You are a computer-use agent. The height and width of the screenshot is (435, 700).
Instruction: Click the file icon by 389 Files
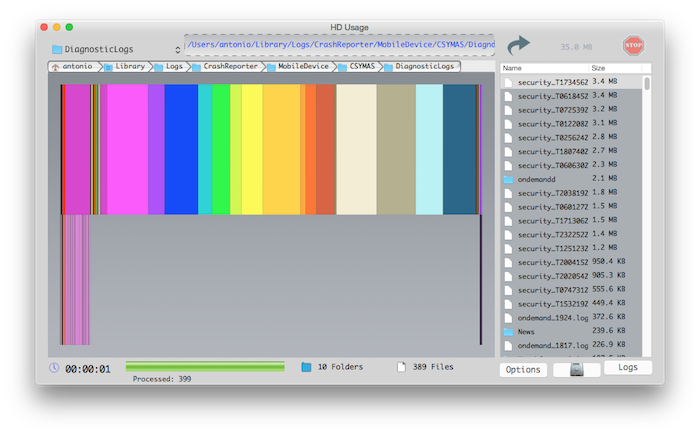click(x=401, y=367)
